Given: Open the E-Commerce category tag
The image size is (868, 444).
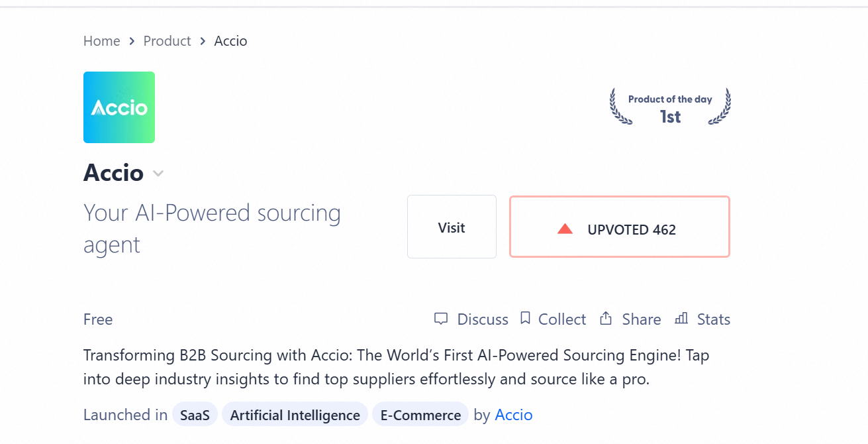Looking at the screenshot, I should click(x=420, y=416).
